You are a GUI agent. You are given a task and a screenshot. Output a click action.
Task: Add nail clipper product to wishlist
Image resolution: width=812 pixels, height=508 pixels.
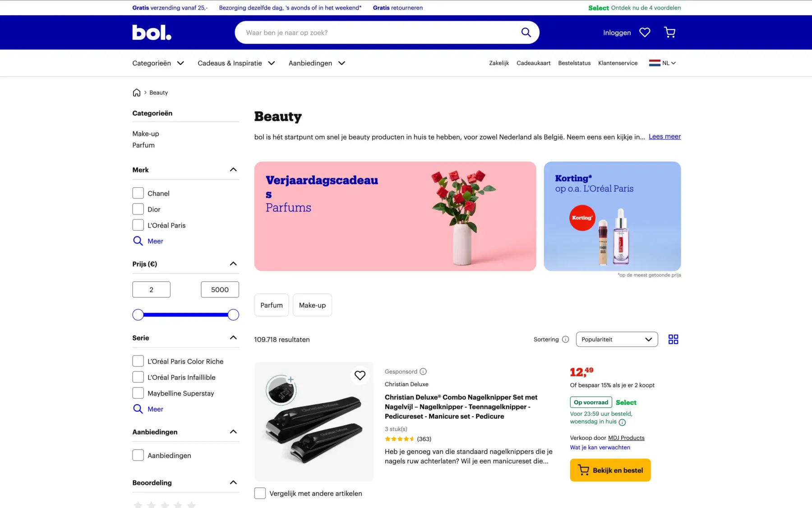pyautogui.click(x=360, y=375)
